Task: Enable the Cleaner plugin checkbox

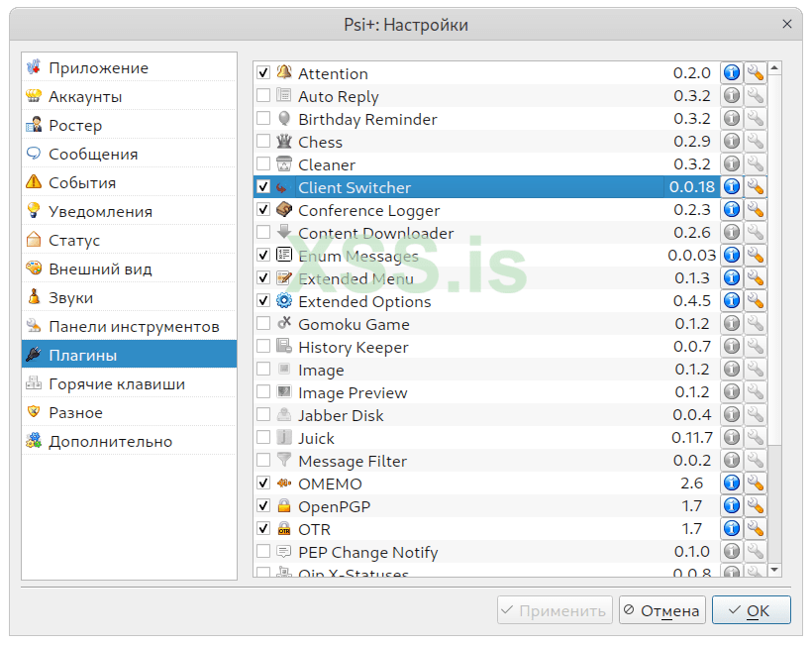Action: (263, 163)
